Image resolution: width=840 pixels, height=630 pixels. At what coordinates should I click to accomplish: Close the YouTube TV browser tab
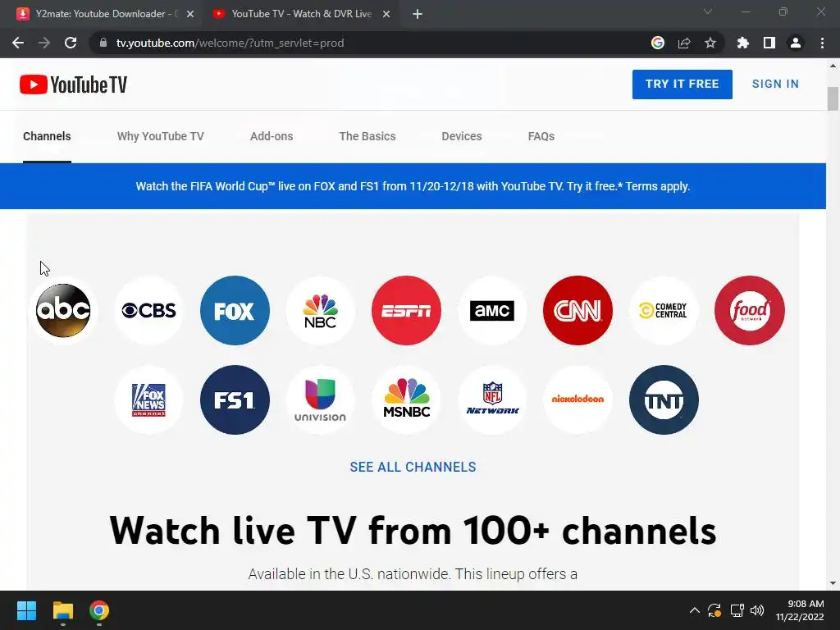386,14
